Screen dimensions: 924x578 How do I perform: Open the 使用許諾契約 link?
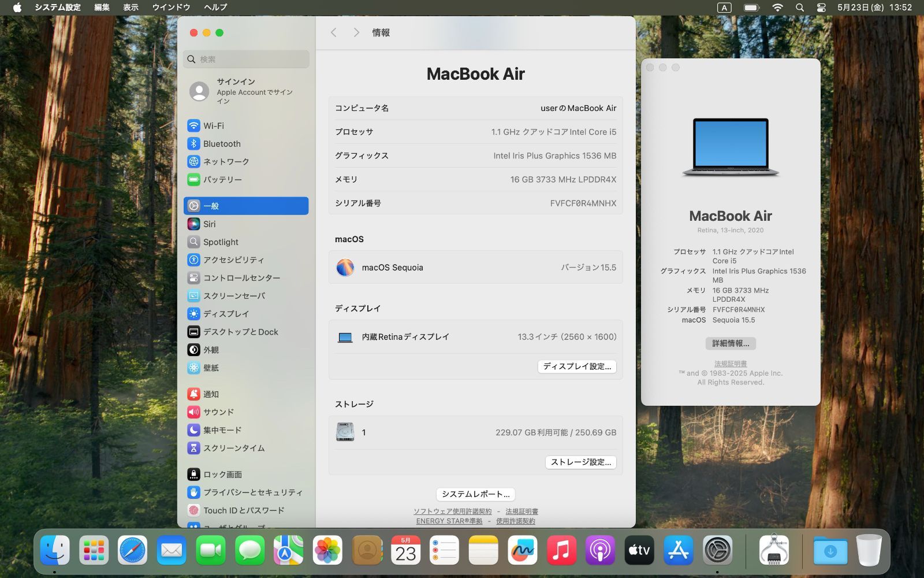(516, 521)
